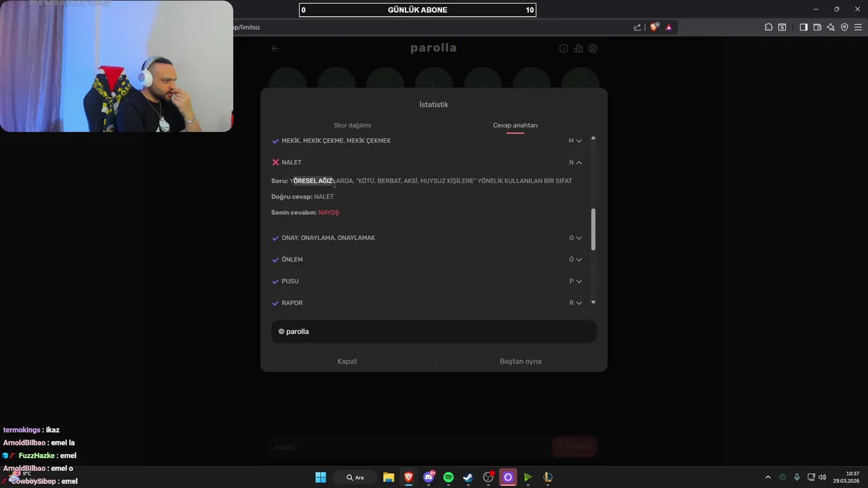Click the share page icon in address bar
Viewport: 868px width, 488px height.
[x=637, y=27]
